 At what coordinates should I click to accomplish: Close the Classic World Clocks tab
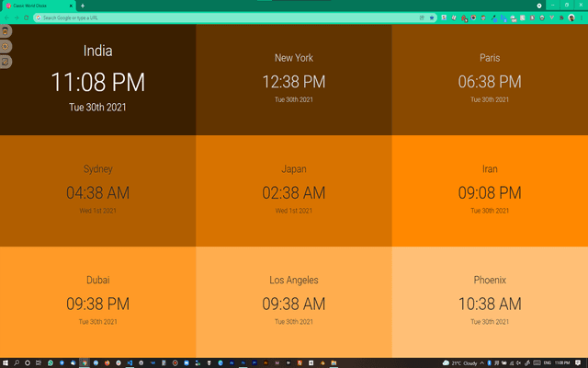click(x=72, y=6)
